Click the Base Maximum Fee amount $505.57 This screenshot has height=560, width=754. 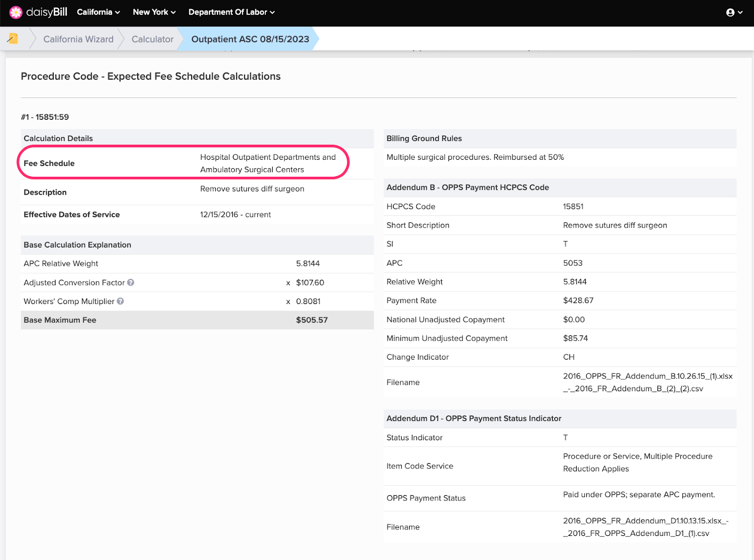pos(311,320)
